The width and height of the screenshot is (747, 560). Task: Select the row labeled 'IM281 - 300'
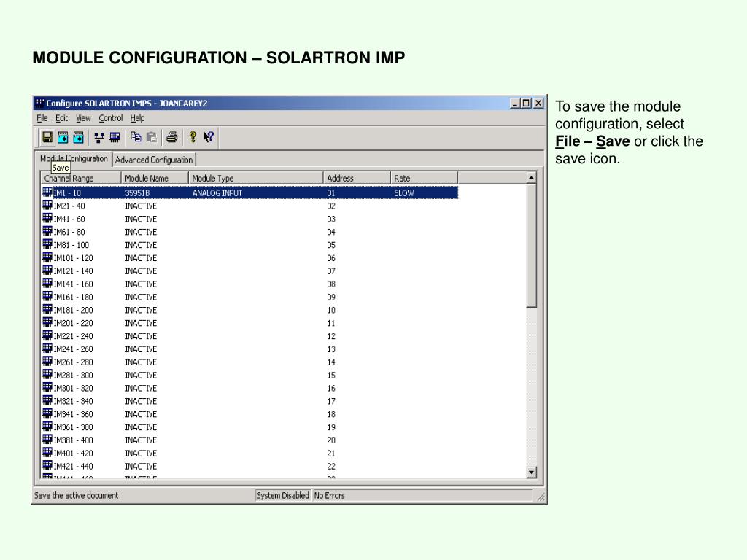(249, 376)
